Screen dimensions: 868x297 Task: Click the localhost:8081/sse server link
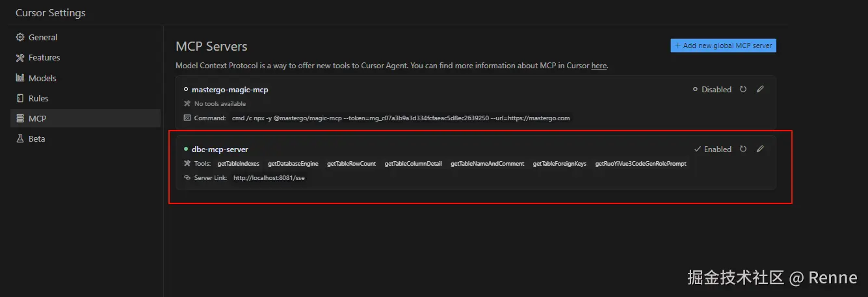pos(269,177)
